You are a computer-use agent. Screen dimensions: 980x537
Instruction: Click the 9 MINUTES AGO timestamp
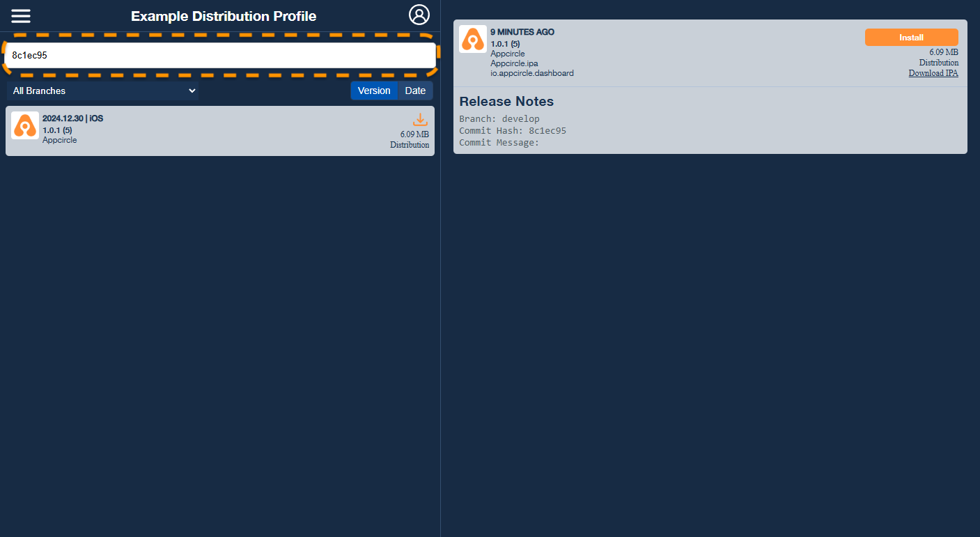pyautogui.click(x=522, y=32)
